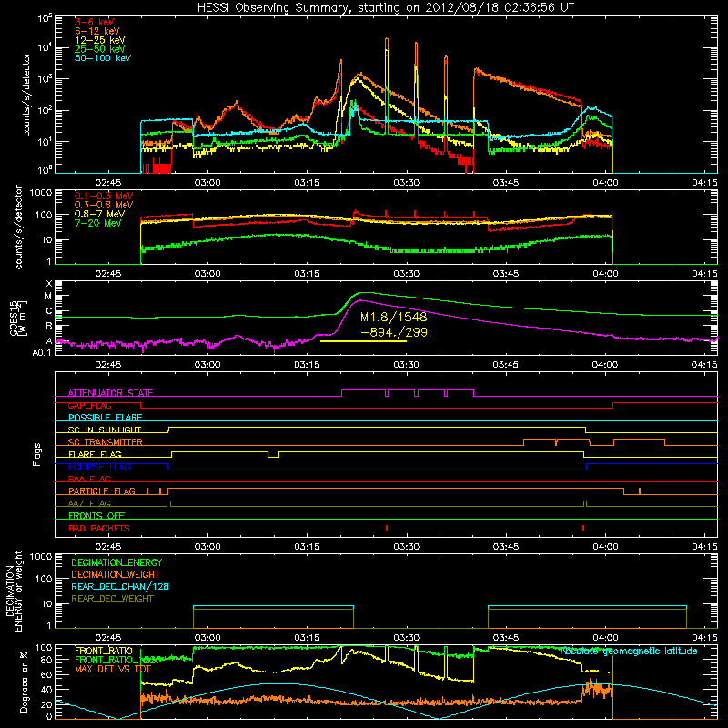Click the Absolute geomagnetic latitude label
The image size is (728, 728).
click(x=629, y=652)
